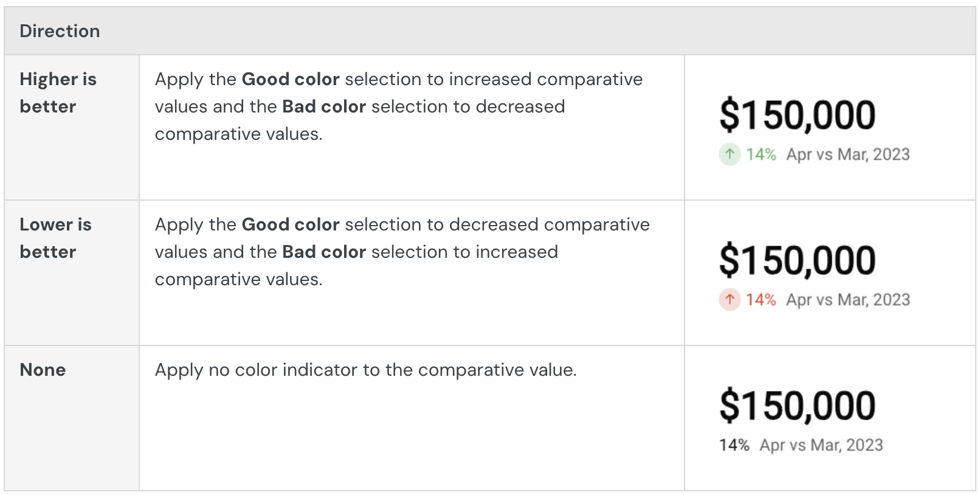This screenshot has width=980, height=495.
Task: Click bold "Bad color" in Lower is better description
Action: (x=324, y=252)
